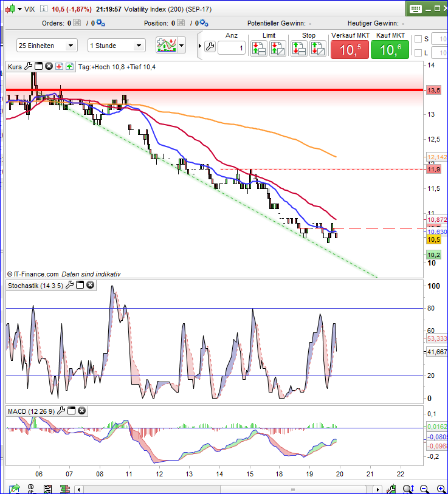Click the list document icon in bottom toolbar
448x494 pixels.
click(47, 489)
